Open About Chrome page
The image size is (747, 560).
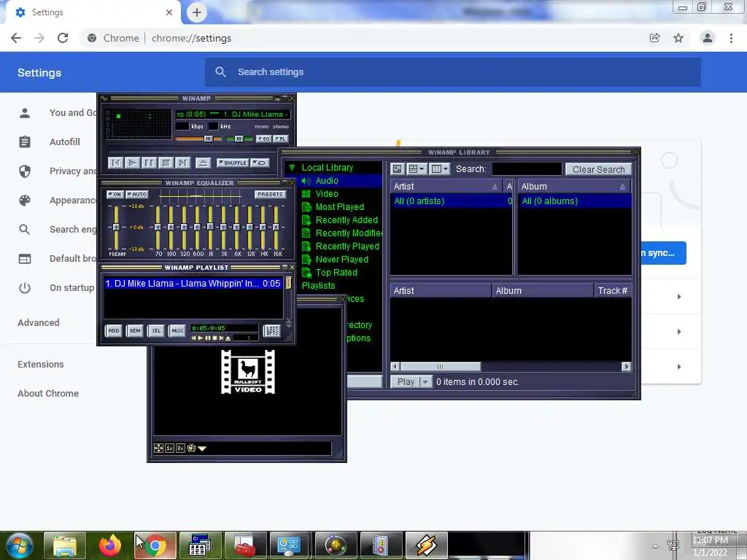pyautogui.click(x=48, y=393)
